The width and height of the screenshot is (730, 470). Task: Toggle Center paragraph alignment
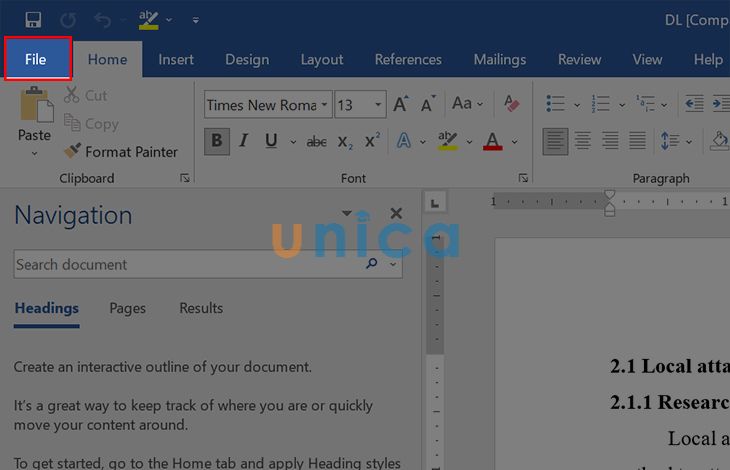click(583, 141)
